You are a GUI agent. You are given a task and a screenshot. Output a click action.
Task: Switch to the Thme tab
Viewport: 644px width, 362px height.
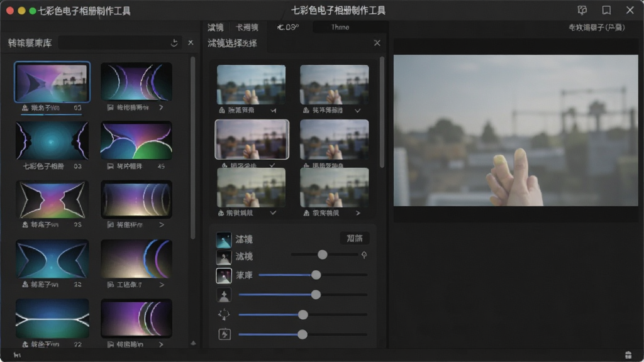(x=340, y=27)
